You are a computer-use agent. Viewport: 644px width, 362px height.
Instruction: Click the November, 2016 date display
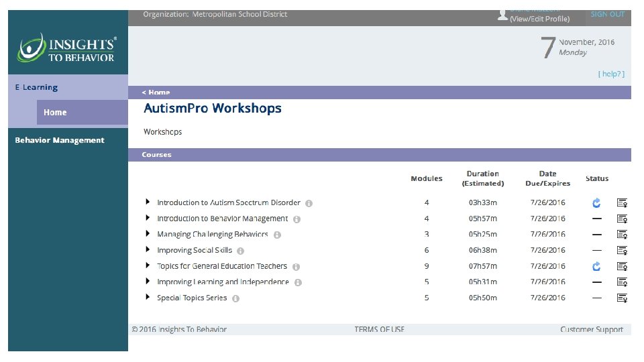(586, 42)
